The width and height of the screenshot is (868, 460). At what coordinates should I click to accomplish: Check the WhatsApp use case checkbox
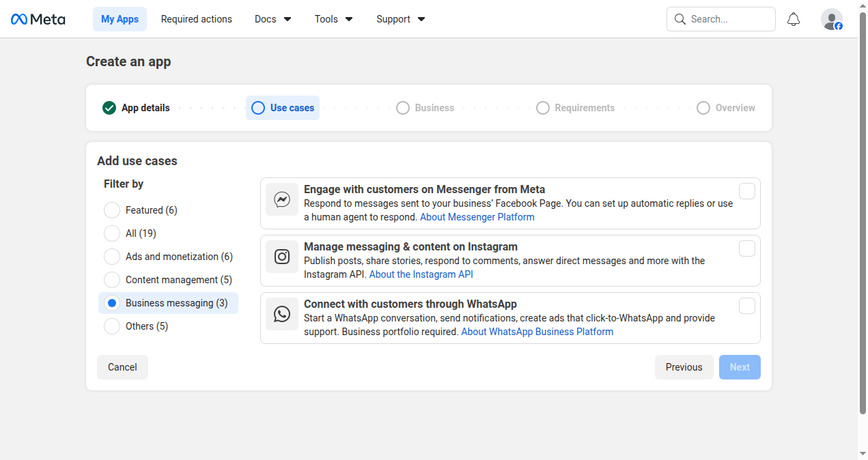pos(747,306)
